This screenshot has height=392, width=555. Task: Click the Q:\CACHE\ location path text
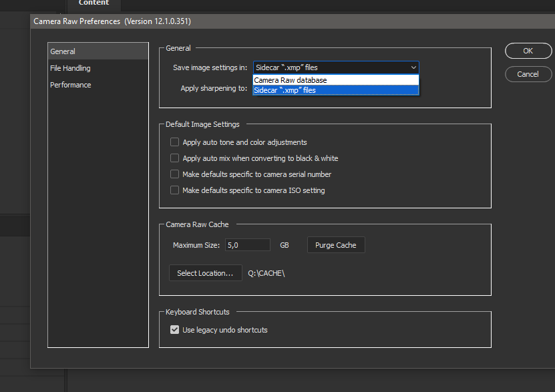tap(266, 273)
